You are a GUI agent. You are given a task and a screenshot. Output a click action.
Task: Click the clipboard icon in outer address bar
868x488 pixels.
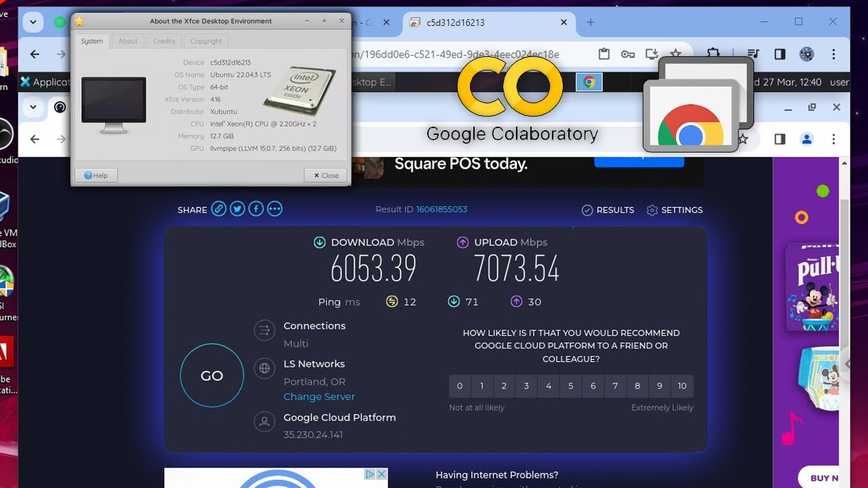[x=604, y=54]
